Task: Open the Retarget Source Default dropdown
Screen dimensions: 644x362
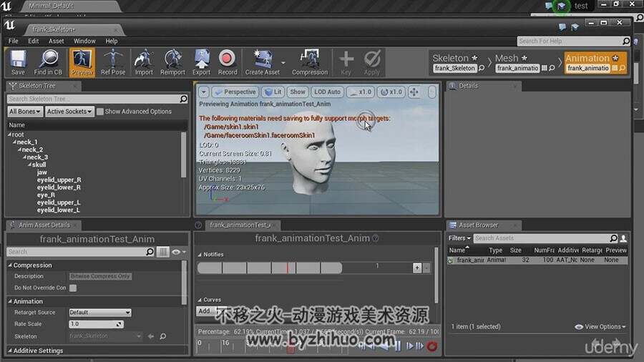Action: tap(99, 313)
